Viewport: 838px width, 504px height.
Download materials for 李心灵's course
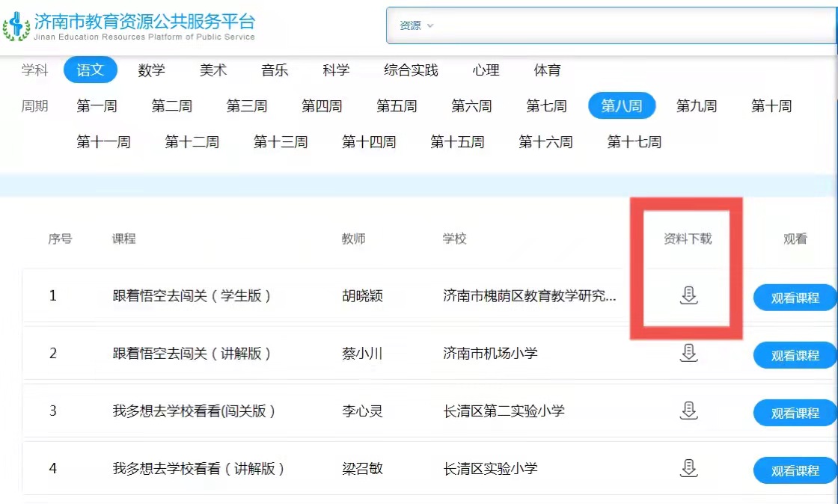coord(688,411)
